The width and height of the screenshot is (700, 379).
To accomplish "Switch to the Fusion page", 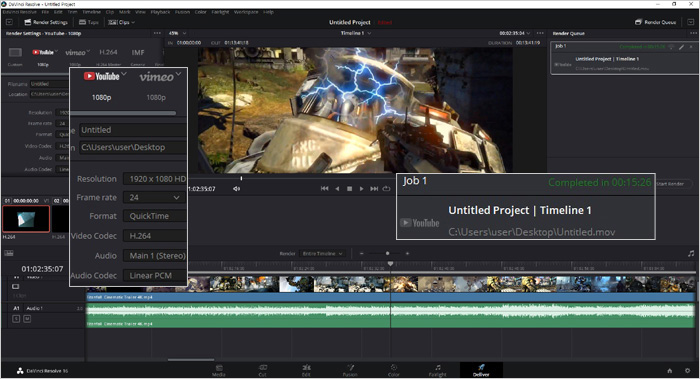I will (350, 370).
